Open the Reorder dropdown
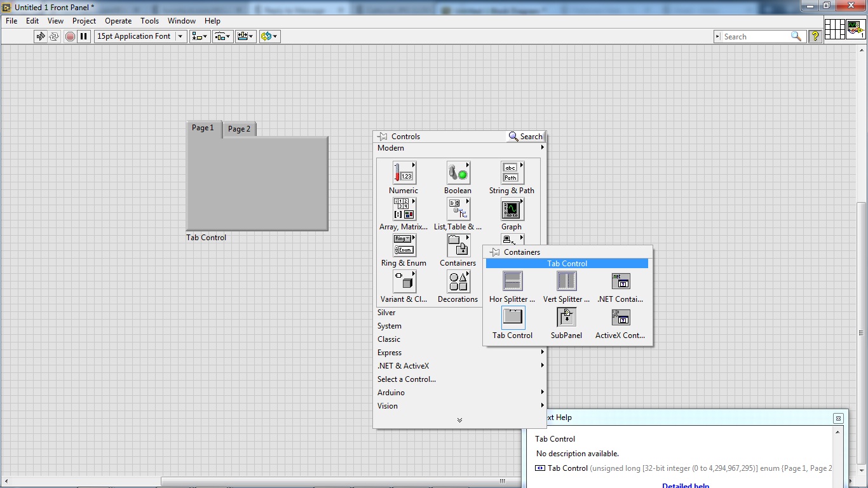This screenshot has height=488, width=868. click(x=269, y=36)
